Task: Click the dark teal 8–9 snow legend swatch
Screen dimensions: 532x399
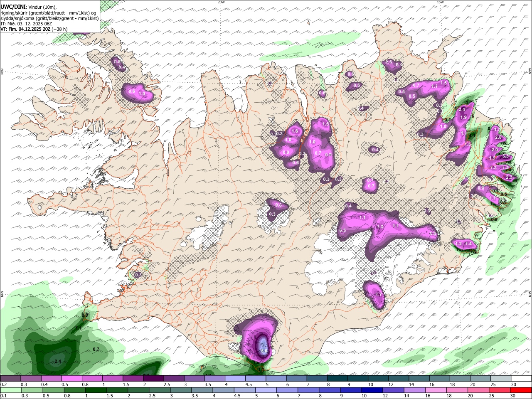Action: pos(337,379)
